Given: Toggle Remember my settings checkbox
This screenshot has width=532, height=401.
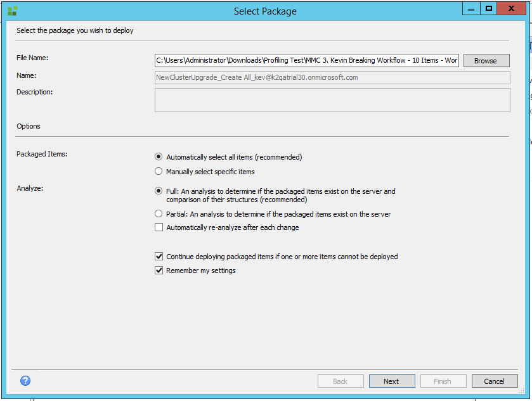Looking at the screenshot, I should [x=159, y=271].
